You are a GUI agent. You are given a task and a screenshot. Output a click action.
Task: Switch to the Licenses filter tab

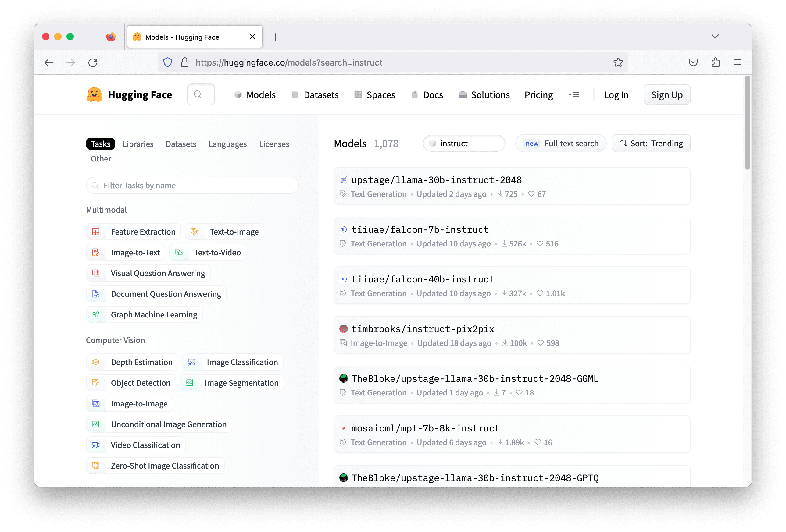click(x=274, y=144)
